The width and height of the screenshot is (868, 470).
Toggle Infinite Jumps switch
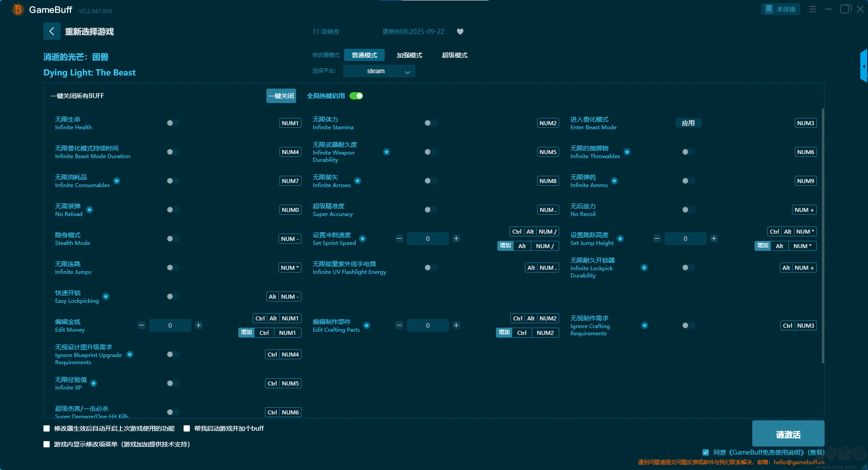point(173,268)
